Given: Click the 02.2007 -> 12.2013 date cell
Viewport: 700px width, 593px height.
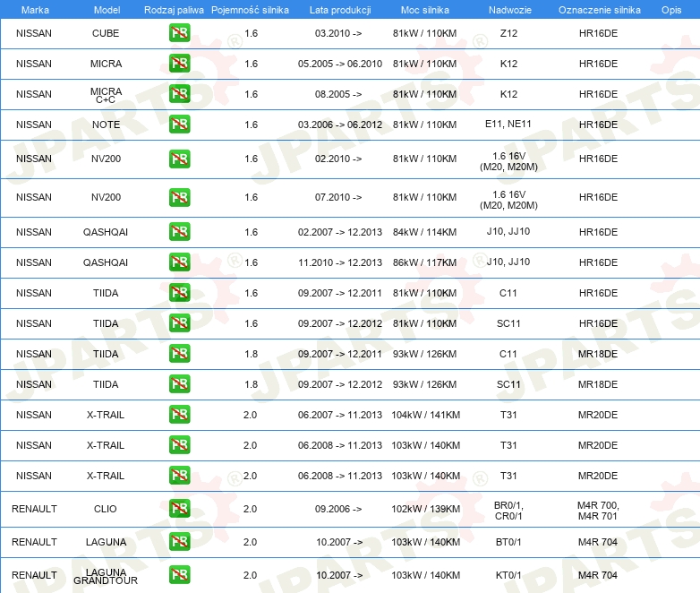Looking at the screenshot, I should [x=340, y=232].
